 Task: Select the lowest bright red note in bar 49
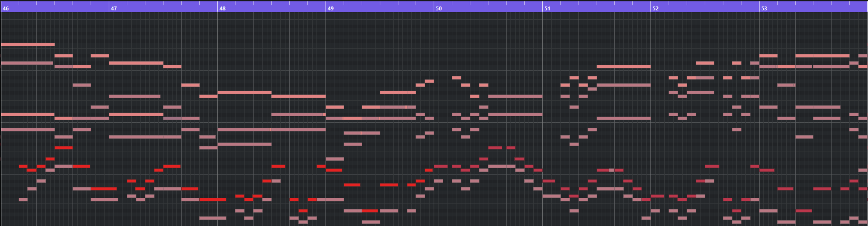[370, 211]
